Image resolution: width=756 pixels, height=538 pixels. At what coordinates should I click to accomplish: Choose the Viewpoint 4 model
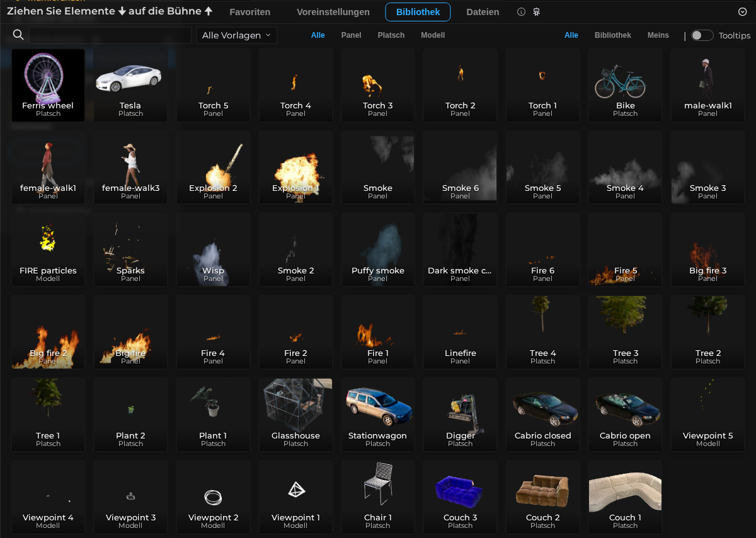pos(48,497)
